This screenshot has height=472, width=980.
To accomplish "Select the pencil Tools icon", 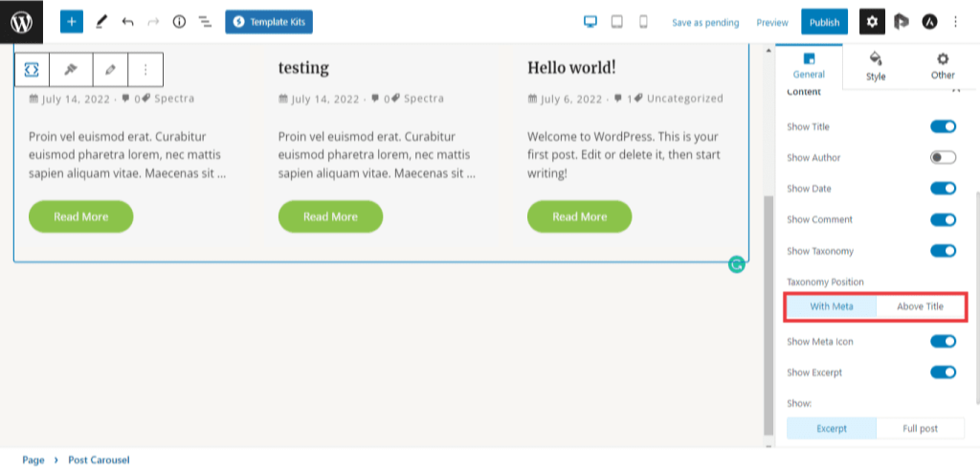I will 102,21.
